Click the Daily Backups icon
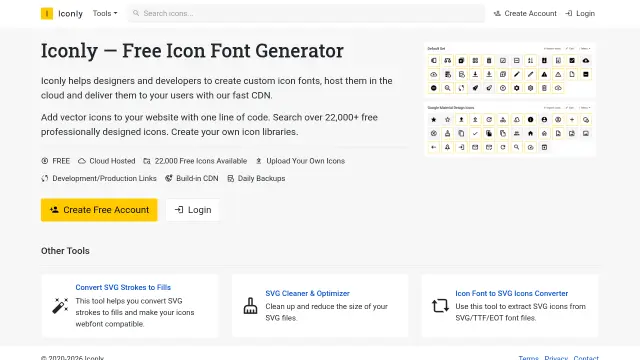The width and height of the screenshot is (640, 360). pos(231,179)
